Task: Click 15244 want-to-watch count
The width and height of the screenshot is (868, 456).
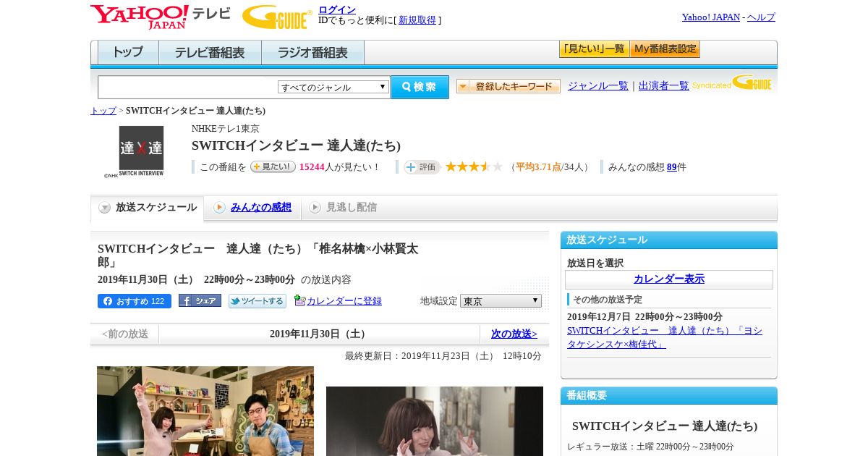Action: [x=312, y=167]
